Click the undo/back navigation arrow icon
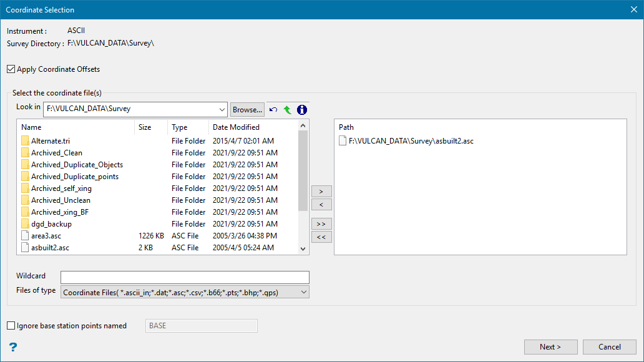This screenshot has height=362, width=644. pyautogui.click(x=273, y=110)
